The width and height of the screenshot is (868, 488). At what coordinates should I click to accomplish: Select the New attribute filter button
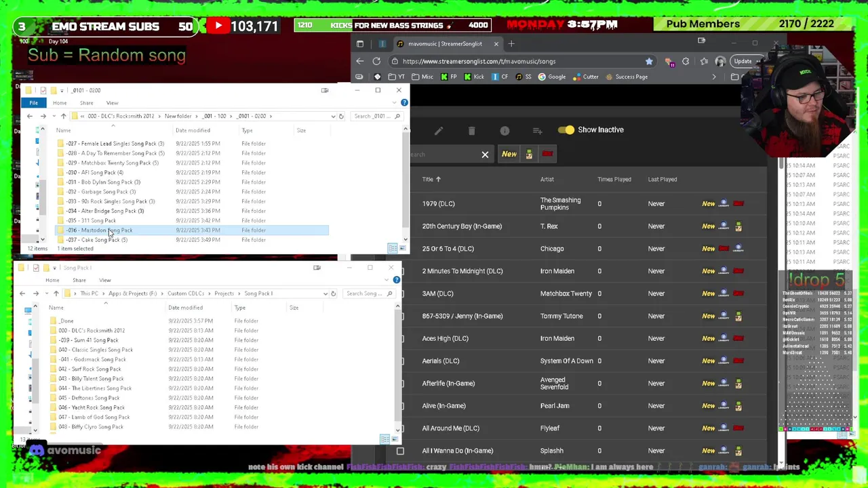tap(509, 154)
